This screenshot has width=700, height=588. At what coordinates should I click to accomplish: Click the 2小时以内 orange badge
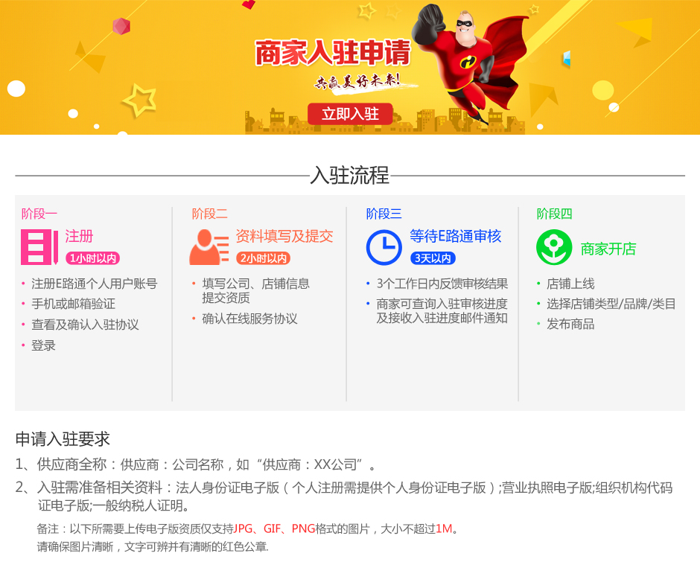(x=263, y=258)
